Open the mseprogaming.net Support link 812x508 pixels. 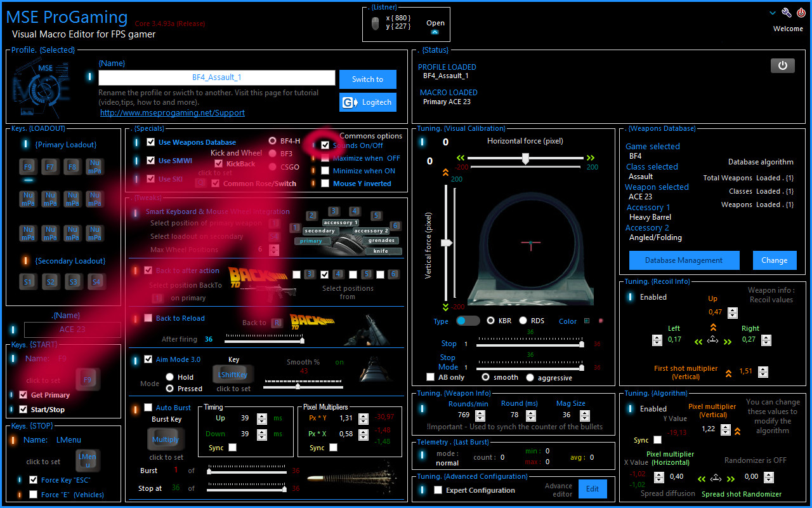coord(173,112)
